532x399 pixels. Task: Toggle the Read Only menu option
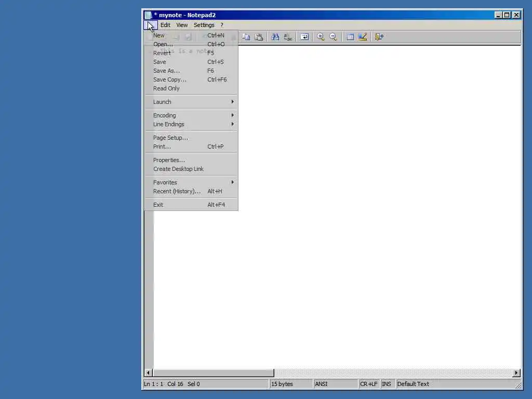(x=191, y=88)
